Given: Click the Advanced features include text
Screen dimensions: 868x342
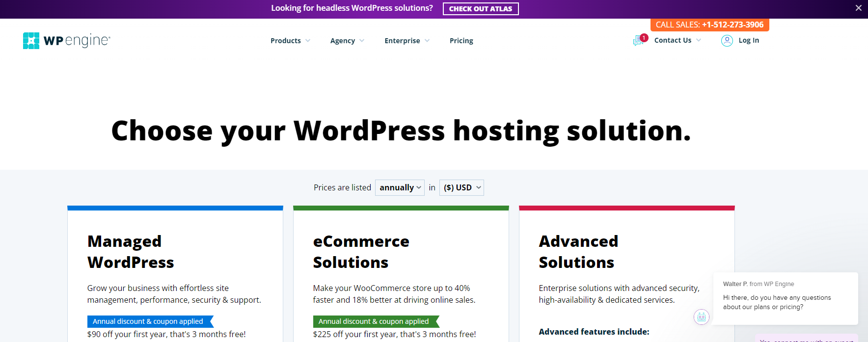Looking at the screenshot, I should (x=594, y=332).
